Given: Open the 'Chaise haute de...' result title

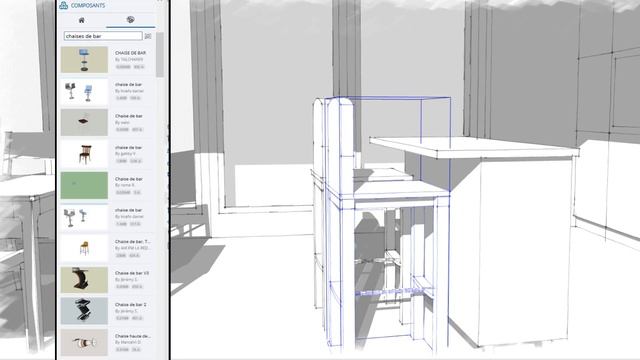Looking at the screenshot, I should pyautogui.click(x=133, y=336).
